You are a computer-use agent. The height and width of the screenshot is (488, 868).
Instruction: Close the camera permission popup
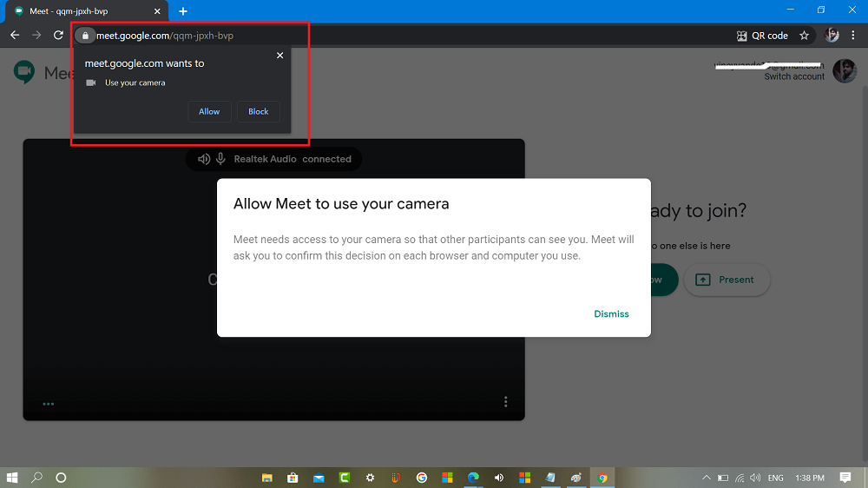pos(280,56)
